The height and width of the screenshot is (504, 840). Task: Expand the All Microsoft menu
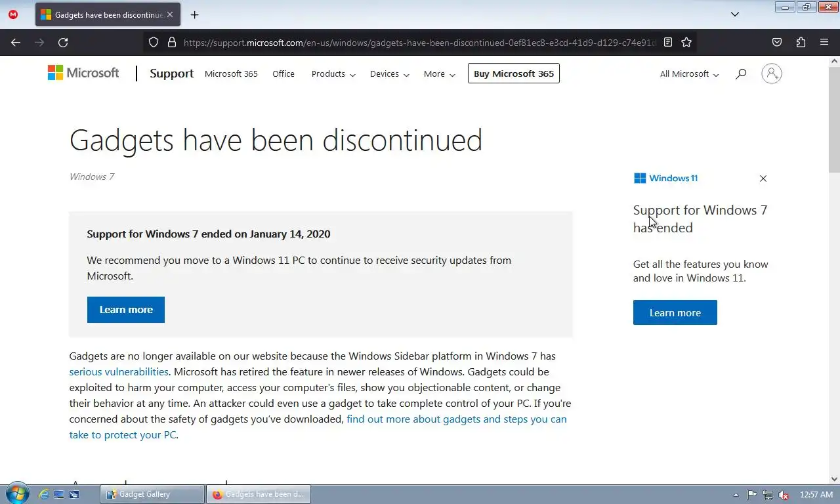(x=689, y=73)
